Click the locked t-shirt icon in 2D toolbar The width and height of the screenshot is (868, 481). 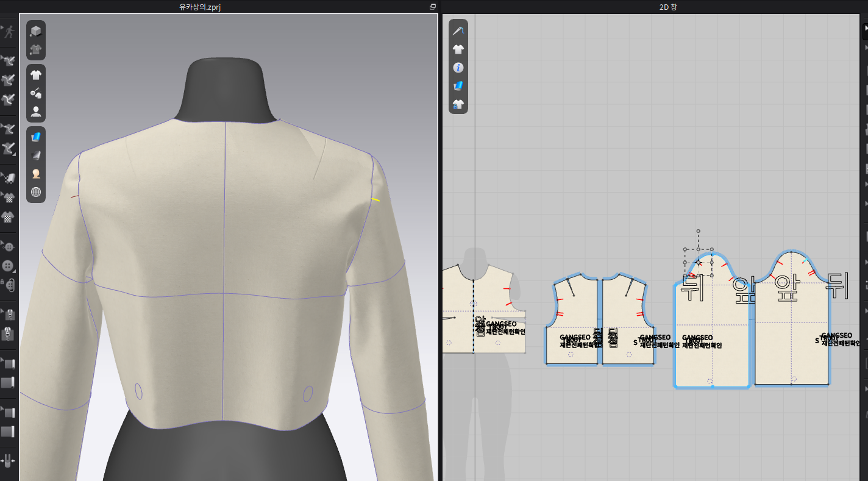click(x=458, y=104)
